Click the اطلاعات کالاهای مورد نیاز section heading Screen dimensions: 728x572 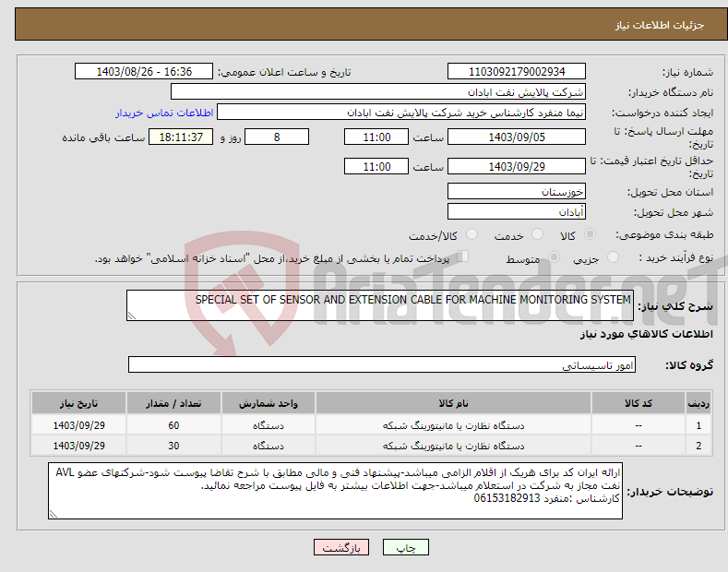pos(646,334)
